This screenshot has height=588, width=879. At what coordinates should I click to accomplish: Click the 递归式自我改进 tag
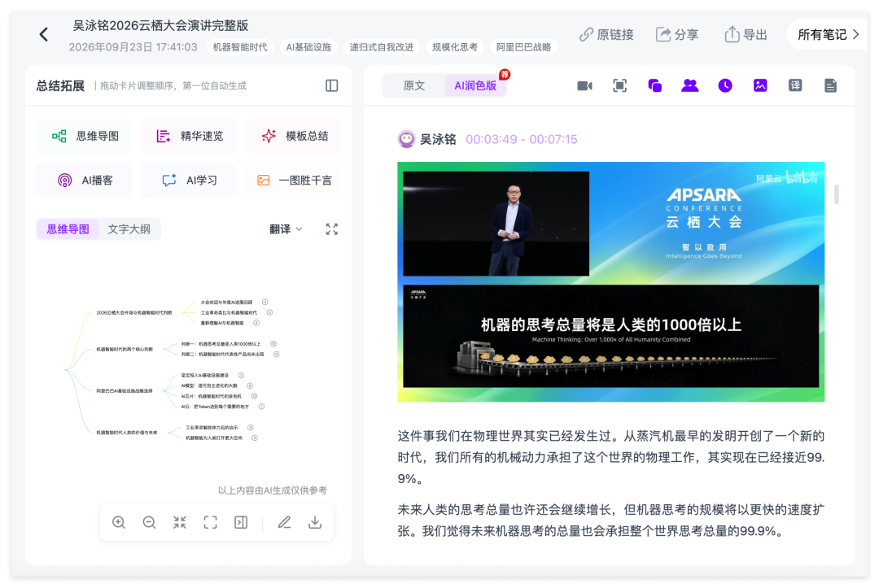(x=381, y=47)
